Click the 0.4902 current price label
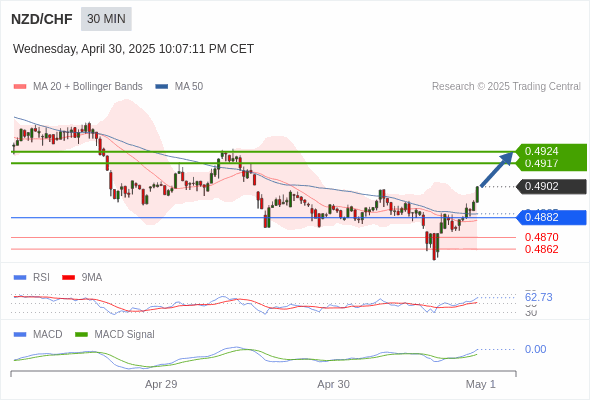Screen dimensions: 590x400 (551, 187)
